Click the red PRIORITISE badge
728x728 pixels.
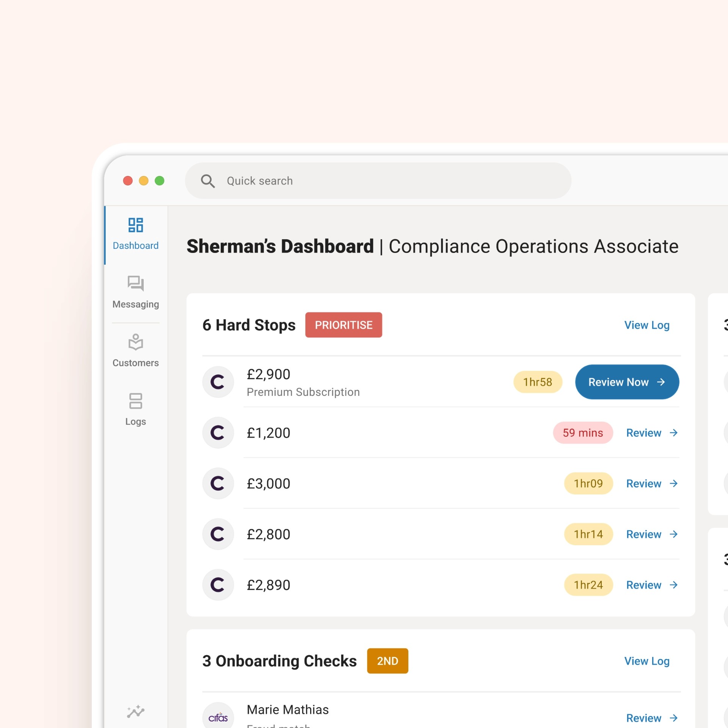(344, 325)
